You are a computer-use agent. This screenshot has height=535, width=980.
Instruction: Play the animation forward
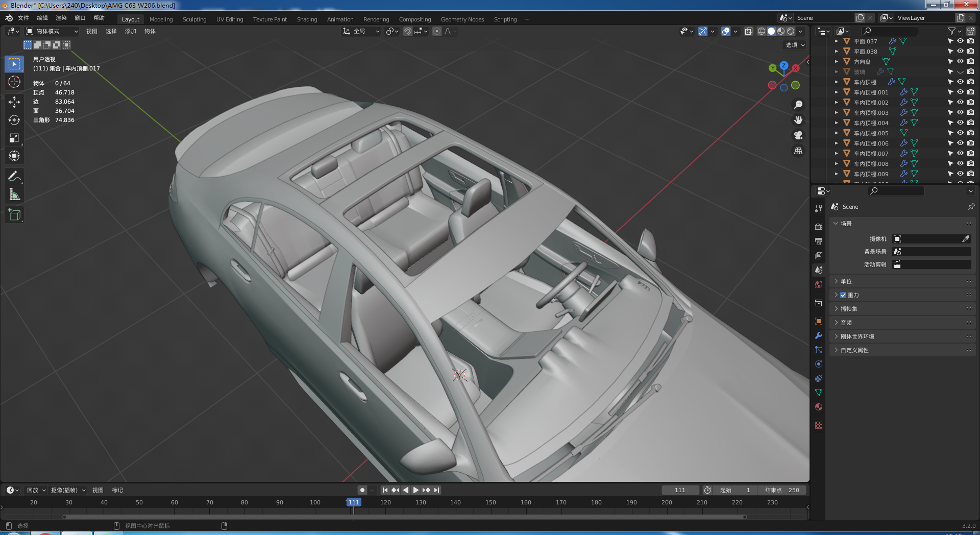[416, 490]
